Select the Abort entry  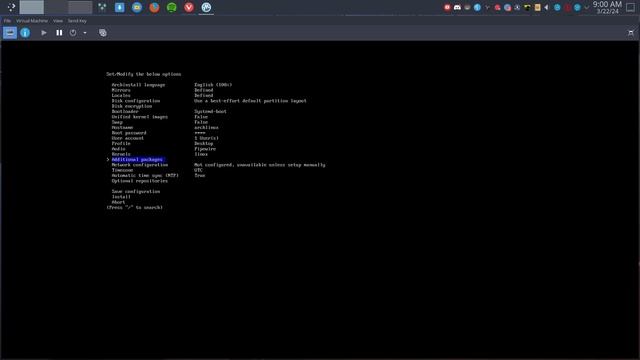coord(118,202)
